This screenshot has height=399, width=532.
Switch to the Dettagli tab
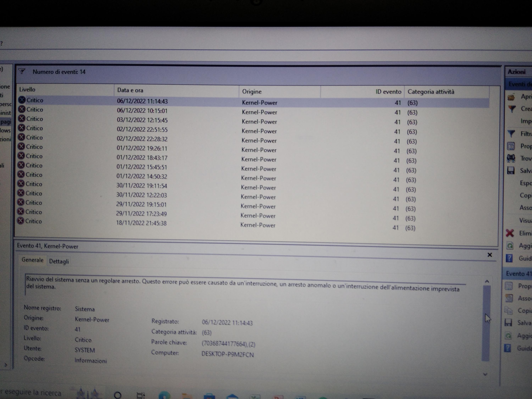click(59, 261)
